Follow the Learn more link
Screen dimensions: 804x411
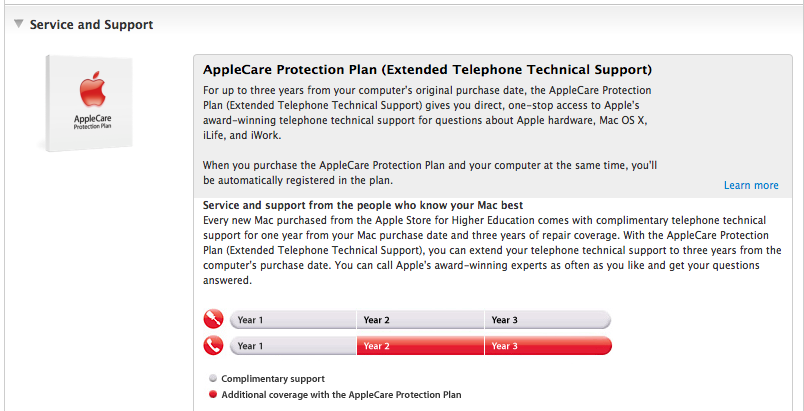tap(751, 185)
